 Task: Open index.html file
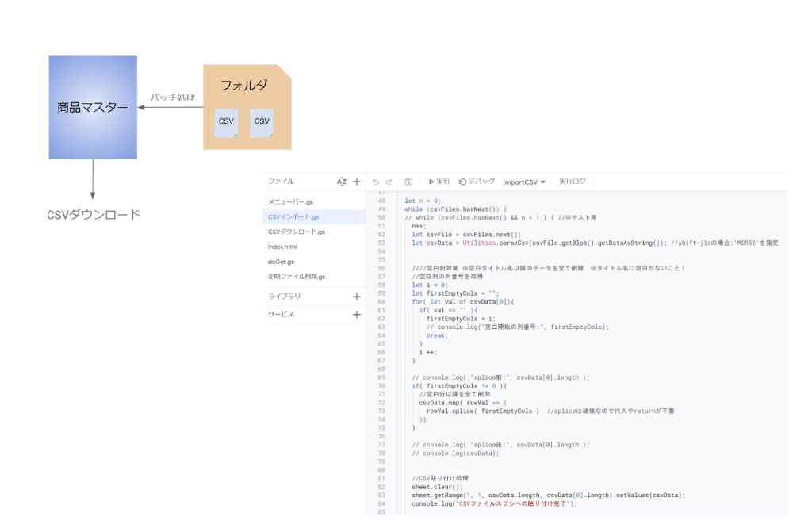coord(282,247)
